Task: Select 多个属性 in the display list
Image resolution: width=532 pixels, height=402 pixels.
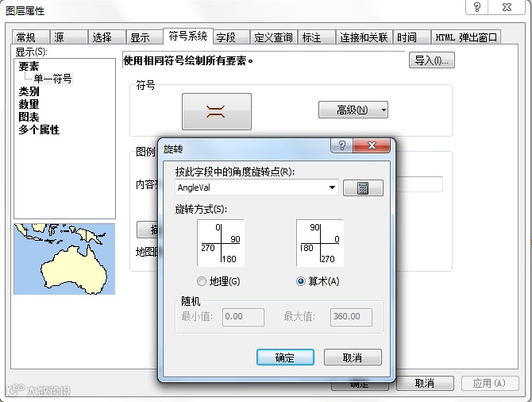Action: coord(39,129)
